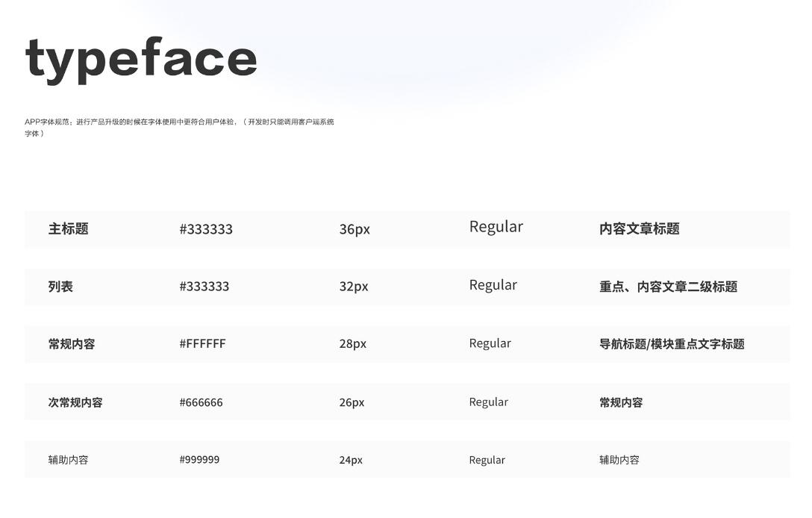Select the 主标题 row label
The width and height of the screenshot is (812, 518).
click(68, 229)
